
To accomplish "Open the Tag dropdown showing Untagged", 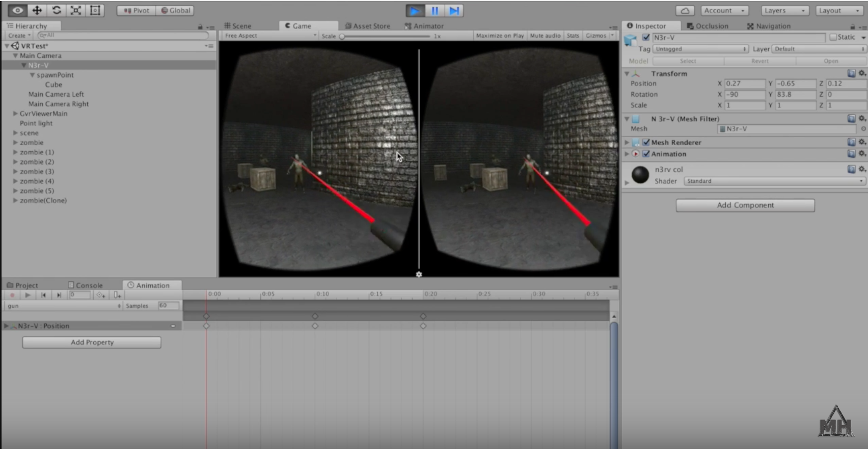I will (x=700, y=49).
